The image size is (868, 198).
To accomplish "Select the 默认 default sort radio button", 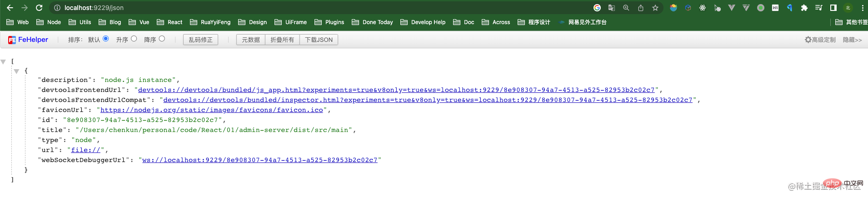I will [x=106, y=39].
